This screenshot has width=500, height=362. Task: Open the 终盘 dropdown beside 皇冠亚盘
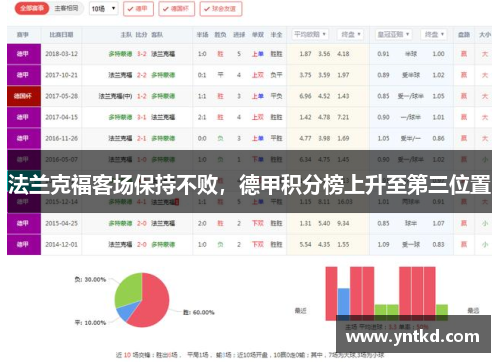(434, 34)
